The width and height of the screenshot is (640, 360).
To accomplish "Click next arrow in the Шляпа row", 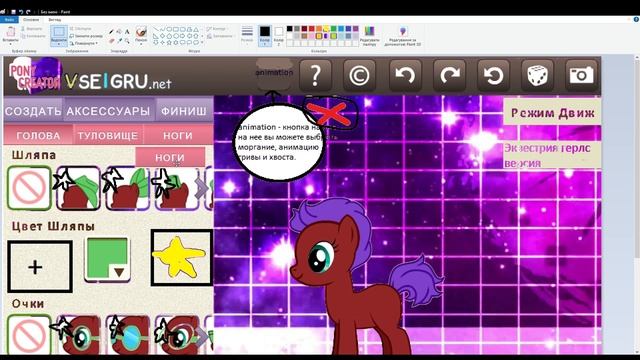I will click(x=202, y=188).
